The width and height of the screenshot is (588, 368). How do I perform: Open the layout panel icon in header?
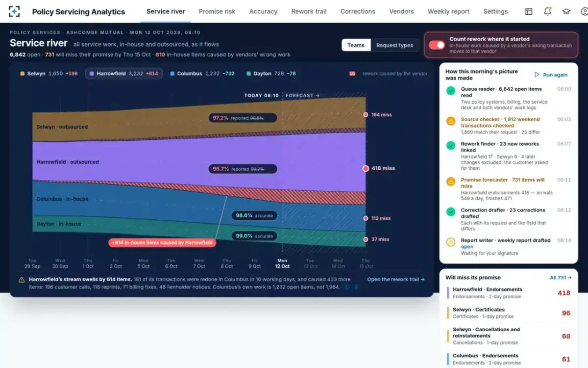pos(529,11)
